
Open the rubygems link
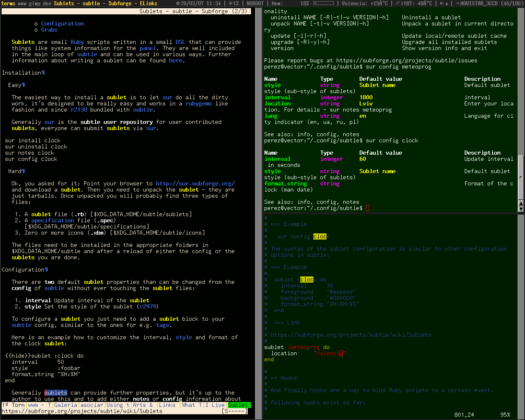click(199, 103)
